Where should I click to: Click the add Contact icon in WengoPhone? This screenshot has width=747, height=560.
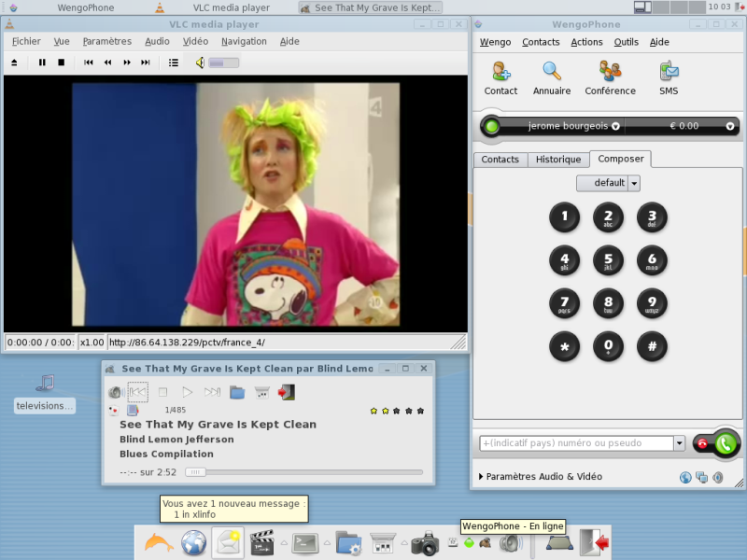coord(500,78)
